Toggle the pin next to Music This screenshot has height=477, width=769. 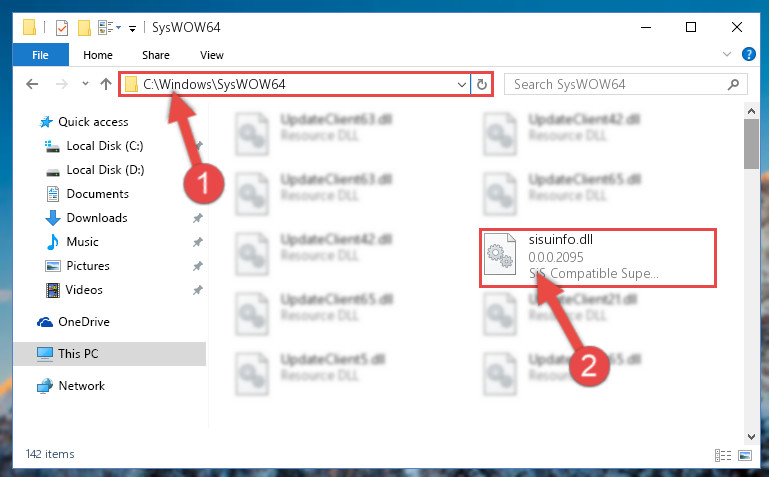pyautogui.click(x=198, y=242)
